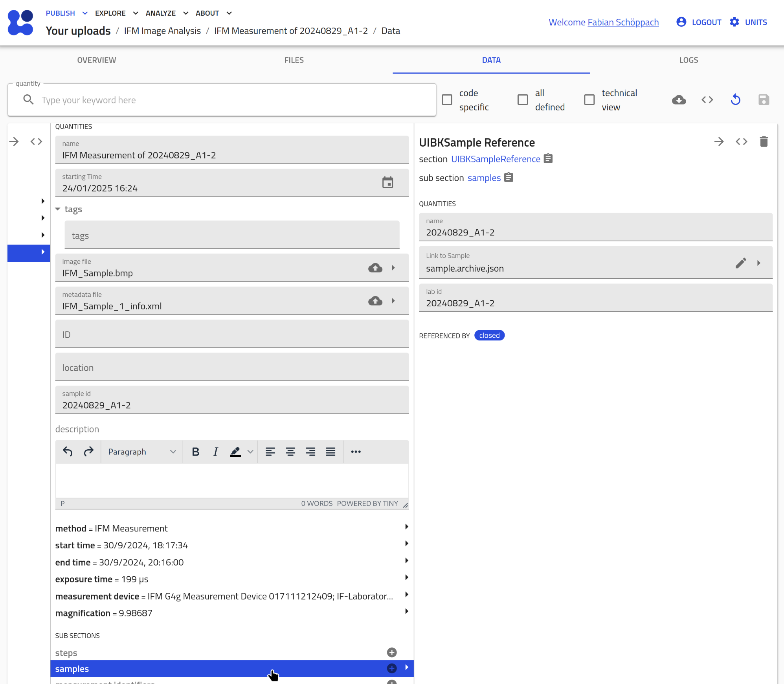Check the all defined option
Image resolution: width=784 pixels, height=684 pixels.
click(523, 100)
